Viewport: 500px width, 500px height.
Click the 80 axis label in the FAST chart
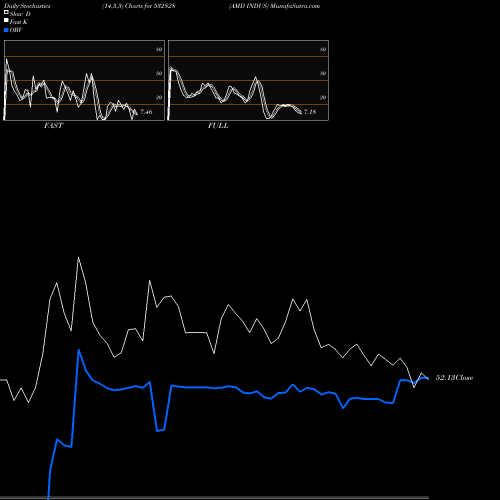(159, 49)
